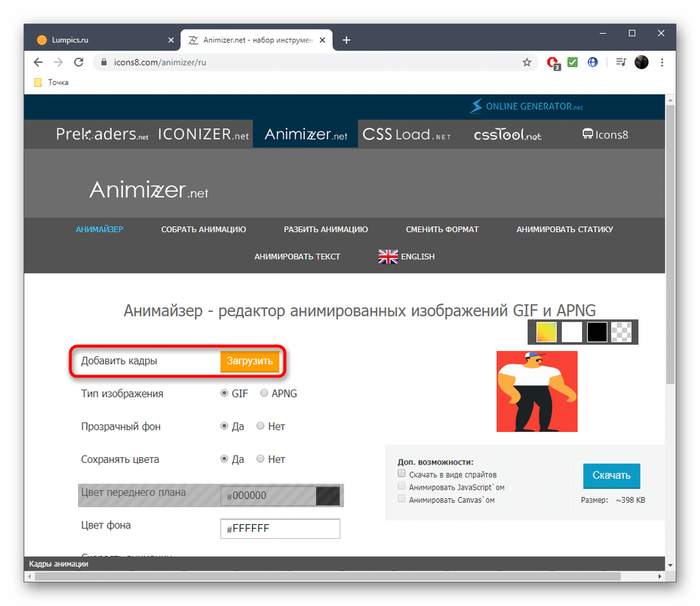Open the Chrome profile avatar
The image size is (700, 606).
[642, 62]
